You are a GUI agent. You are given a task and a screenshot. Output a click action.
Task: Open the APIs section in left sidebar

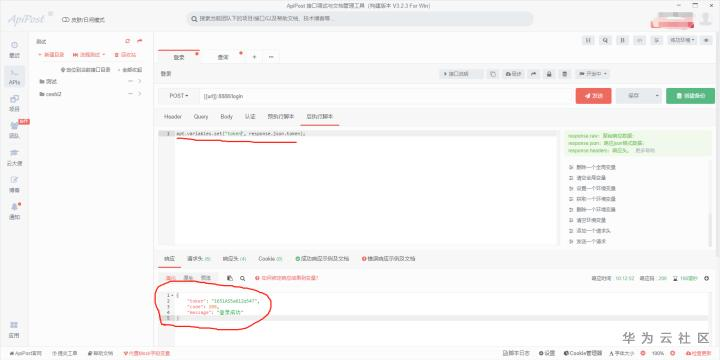coord(14,77)
